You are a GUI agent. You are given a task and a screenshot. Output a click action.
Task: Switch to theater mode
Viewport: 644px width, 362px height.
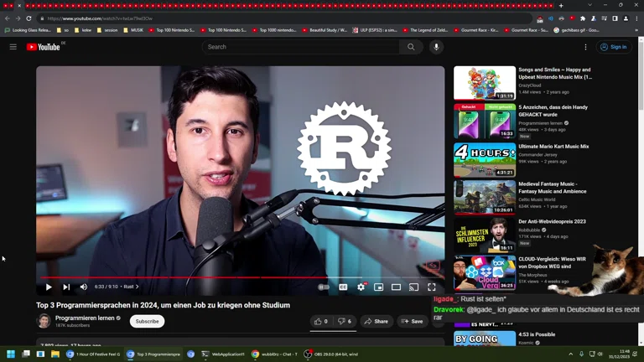397,287
